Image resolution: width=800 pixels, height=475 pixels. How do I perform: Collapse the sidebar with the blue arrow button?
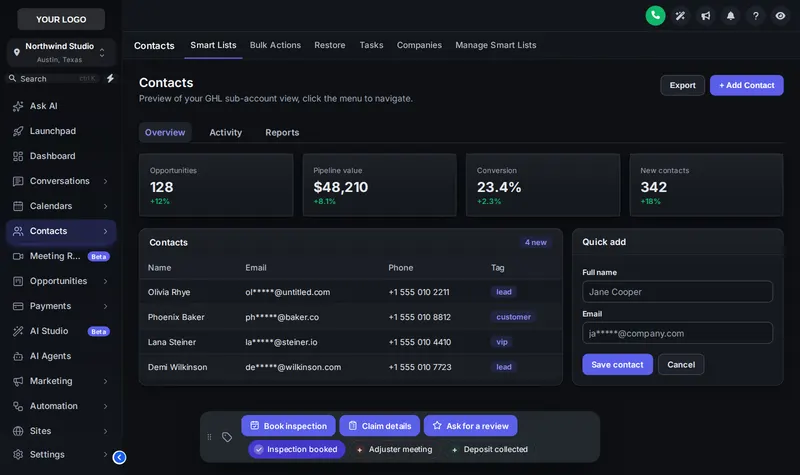(119, 457)
